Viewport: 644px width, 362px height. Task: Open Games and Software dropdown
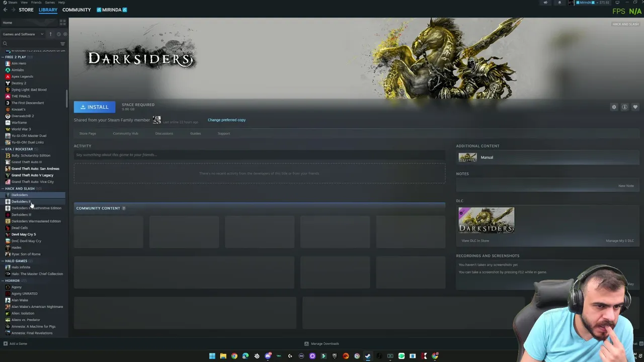coord(23,34)
